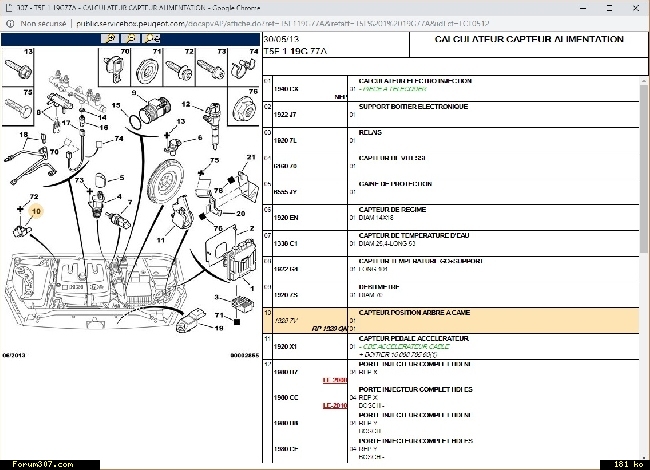Click the reset zoom magnifier icon
This screenshot has height=470, width=650.
coord(151,39)
